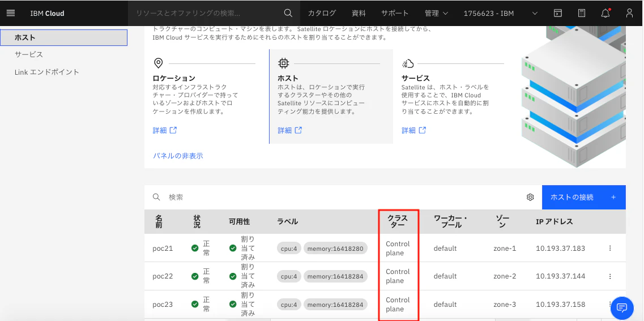Viewport: 644px width, 321px height.
Task: Open the 資料 menu item
Action: pos(359,13)
